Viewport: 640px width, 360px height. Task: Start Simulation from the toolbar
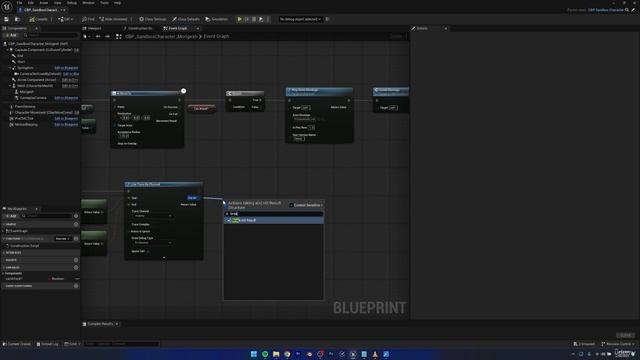click(216, 19)
